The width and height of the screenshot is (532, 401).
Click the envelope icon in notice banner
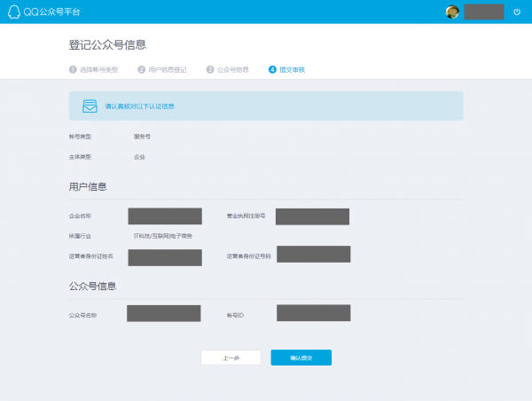(90, 106)
